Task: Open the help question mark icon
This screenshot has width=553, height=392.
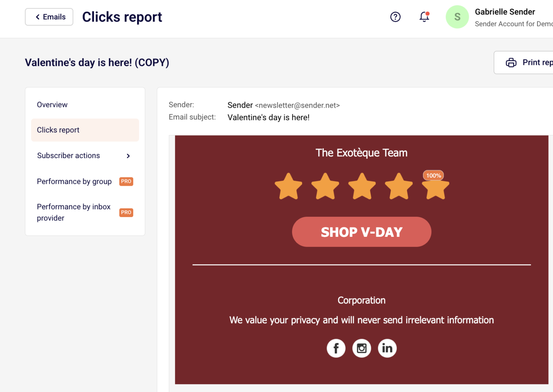Action: [x=395, y=17]
